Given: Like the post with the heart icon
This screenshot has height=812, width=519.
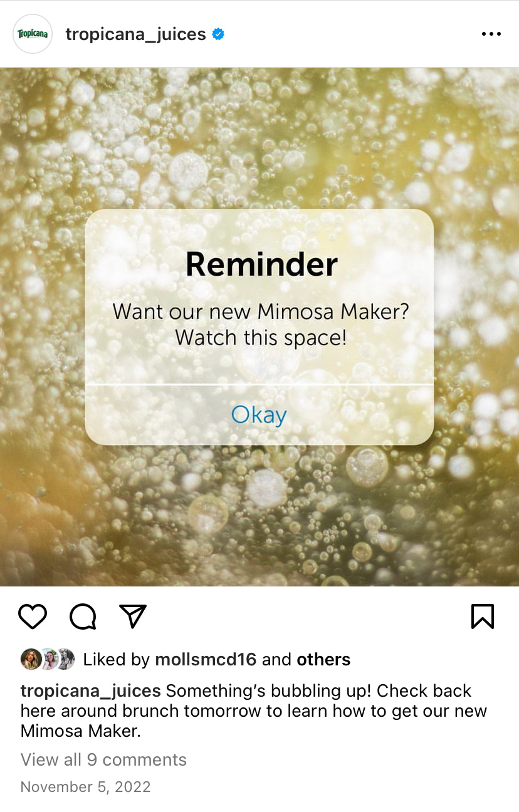Looking at the screenshot, I should [x=33, y=617].
